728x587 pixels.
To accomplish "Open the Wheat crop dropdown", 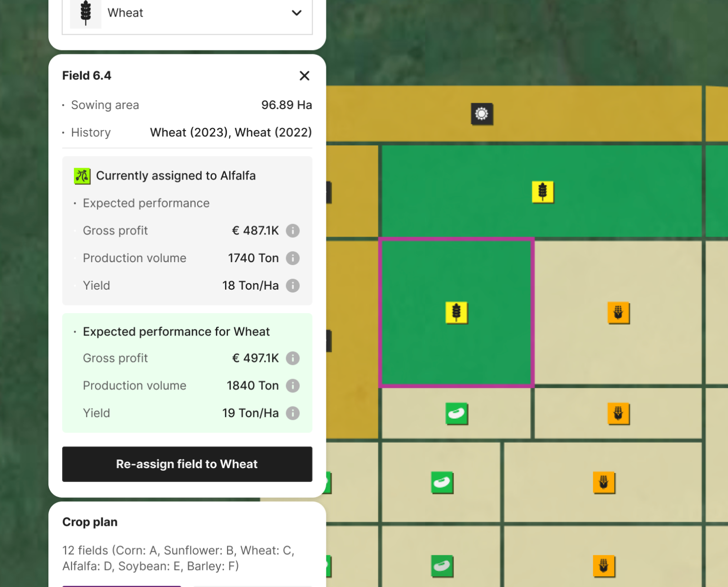I will (x=187, y=13).
